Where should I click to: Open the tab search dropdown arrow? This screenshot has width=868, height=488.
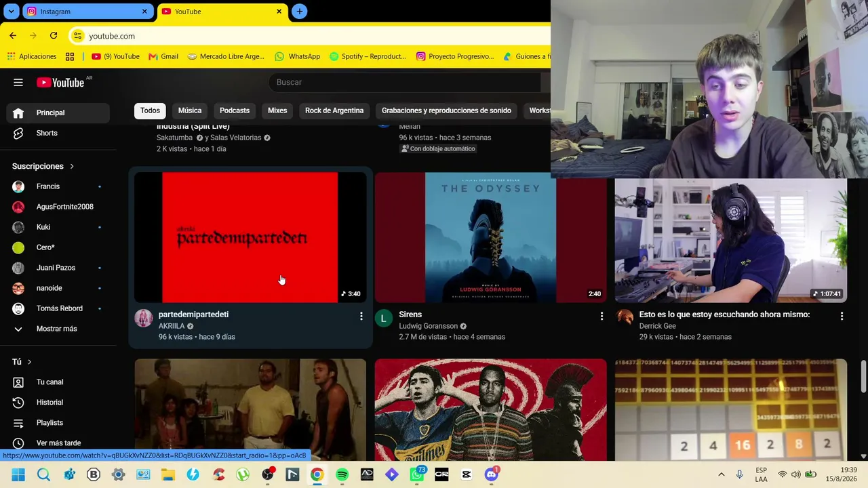[x=12, y=12]
